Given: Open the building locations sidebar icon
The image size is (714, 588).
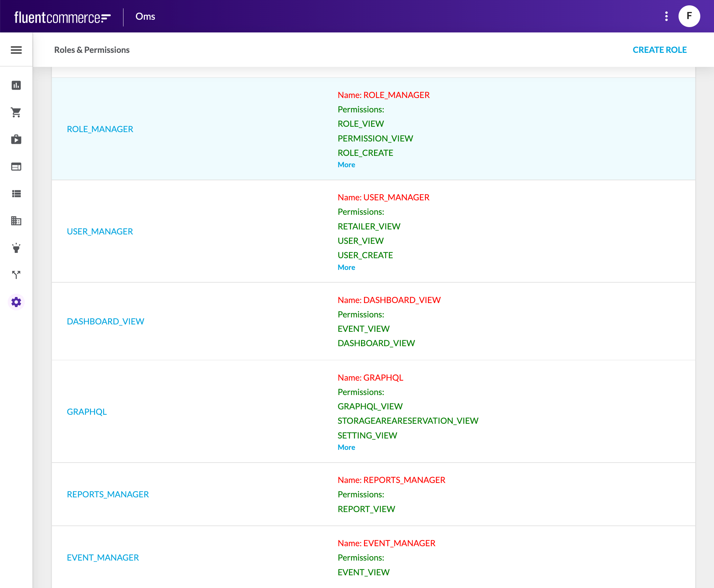Looking at the screenshot, I should pos(16,221).
